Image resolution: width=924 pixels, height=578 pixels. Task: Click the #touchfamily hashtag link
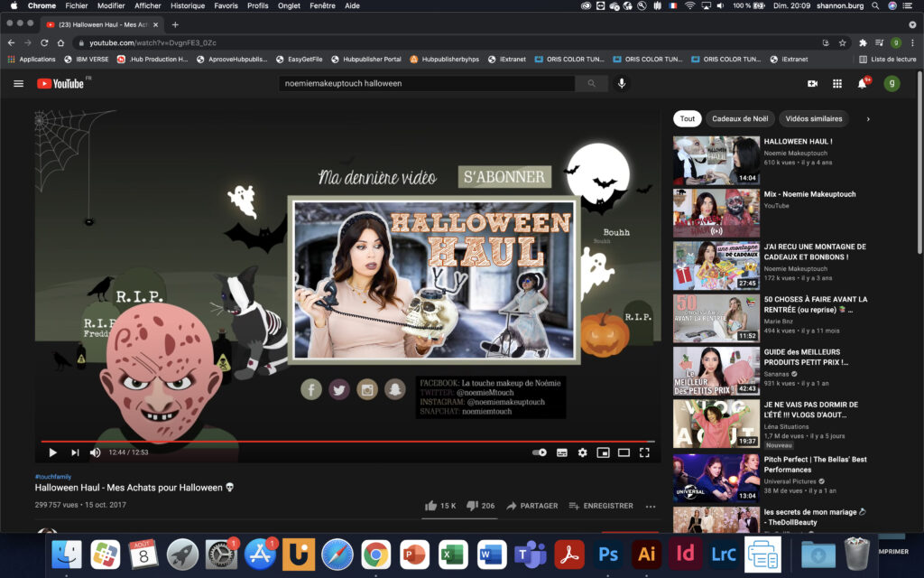tap(52, 476)
